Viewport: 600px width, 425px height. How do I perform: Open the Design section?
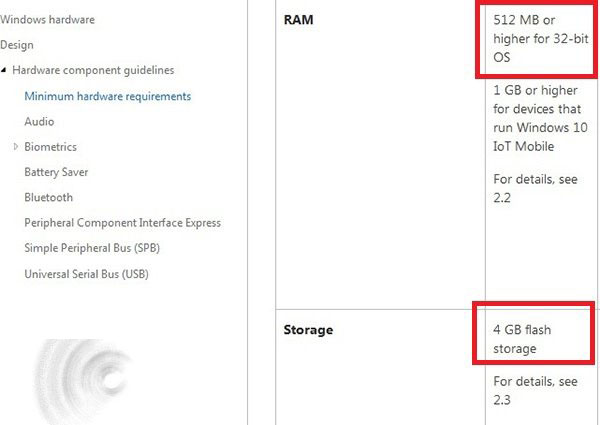click(x=17, y=45)
